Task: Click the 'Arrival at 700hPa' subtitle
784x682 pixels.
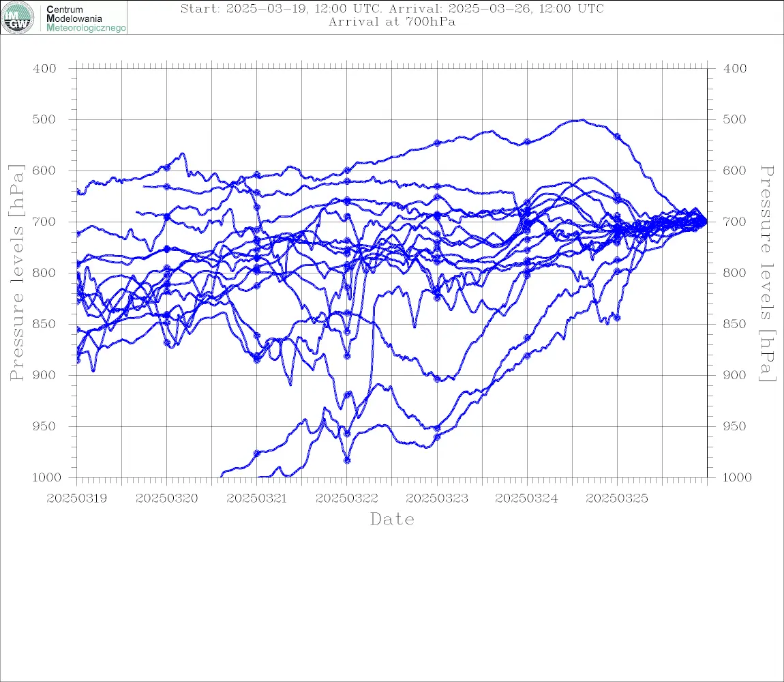Action: coord(392,22)
